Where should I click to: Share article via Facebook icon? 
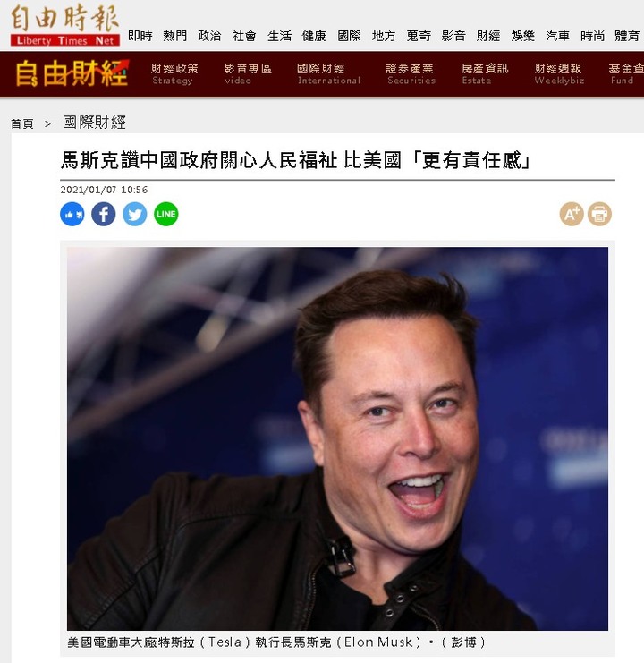tap(104, 214)
